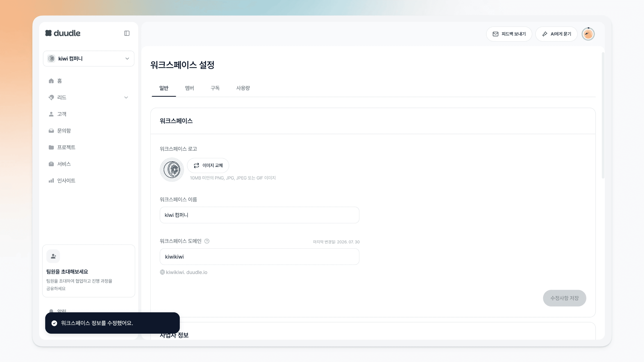Click the 워크스페이스 도메인 help icon

click(x=207, y=241)
